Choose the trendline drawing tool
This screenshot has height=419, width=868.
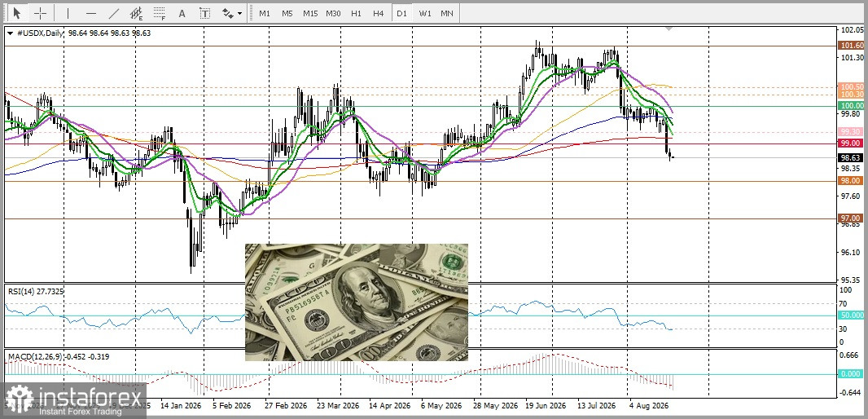[x=113, y=13]
